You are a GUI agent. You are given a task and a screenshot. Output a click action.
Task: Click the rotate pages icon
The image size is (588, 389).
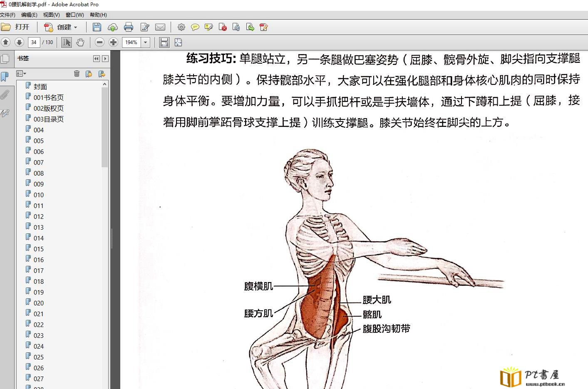click(236, 27)
